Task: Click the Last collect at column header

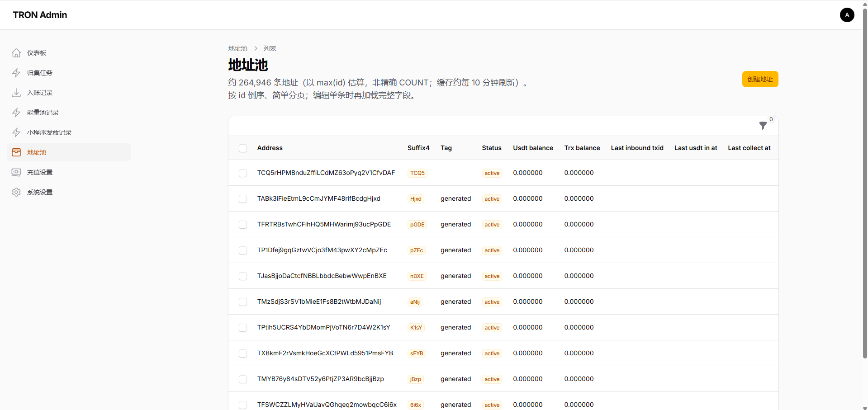Action: pos(749,148)
